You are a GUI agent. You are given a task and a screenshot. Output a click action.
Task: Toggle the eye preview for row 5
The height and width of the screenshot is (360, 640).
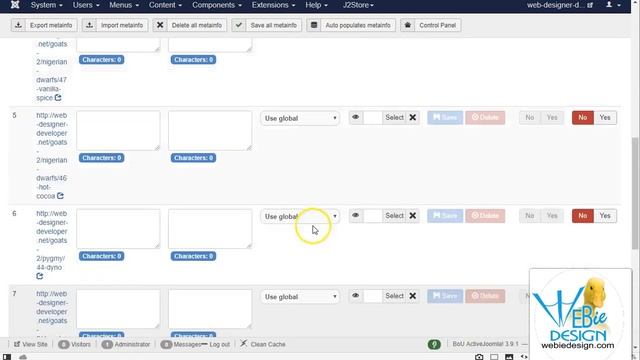[x=356, y=118]
